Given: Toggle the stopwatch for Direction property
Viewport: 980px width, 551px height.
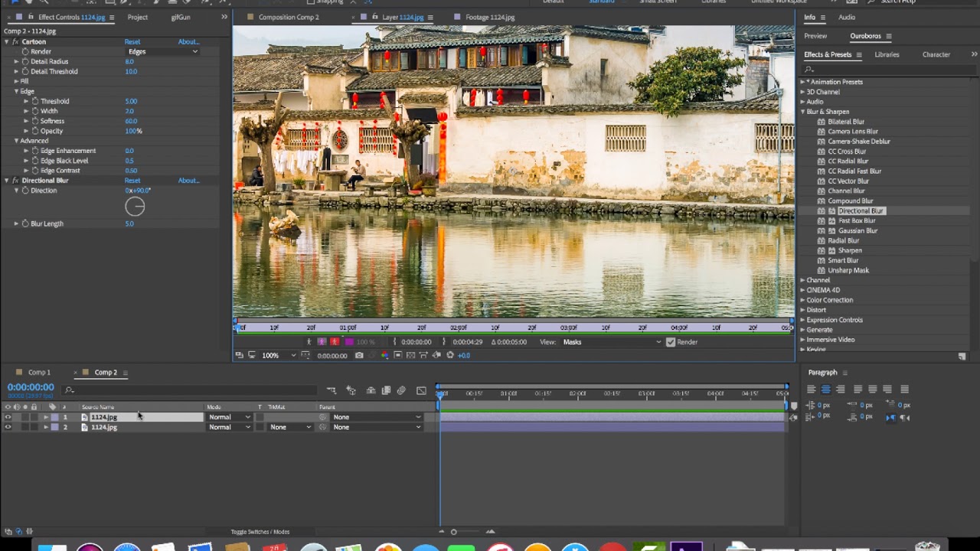Looking at the screenshot, I should [25, 191].
